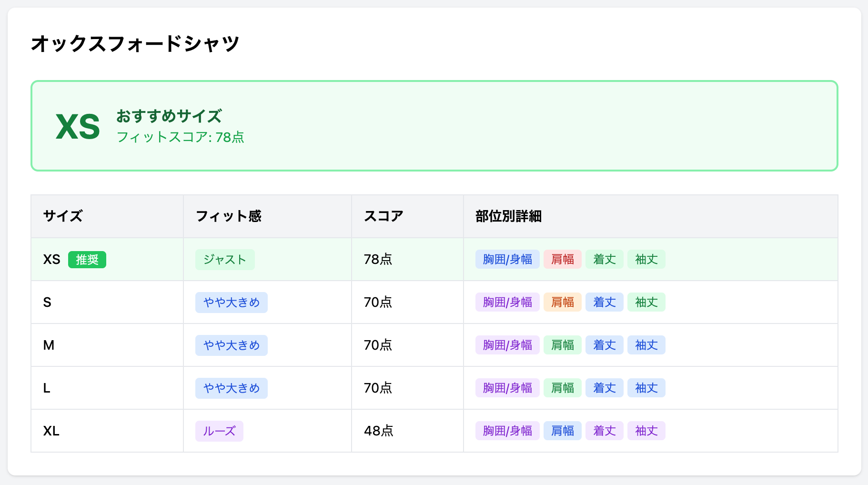Screen dimensions: 868x485
Task: Click the green 肩幅 badge in the M row
Action: click(x=562, y=345)
